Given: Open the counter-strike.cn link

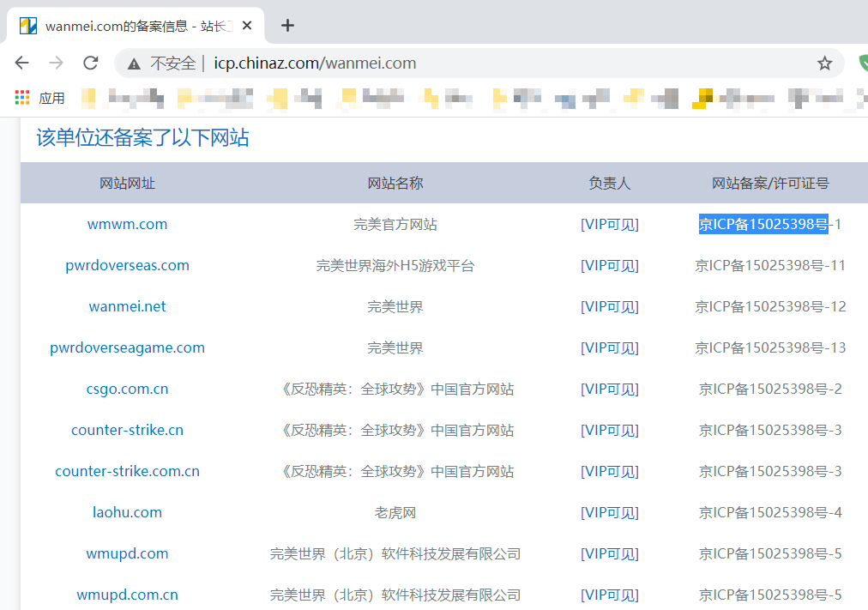Looking at the screenshot, I should coord(127,430).
